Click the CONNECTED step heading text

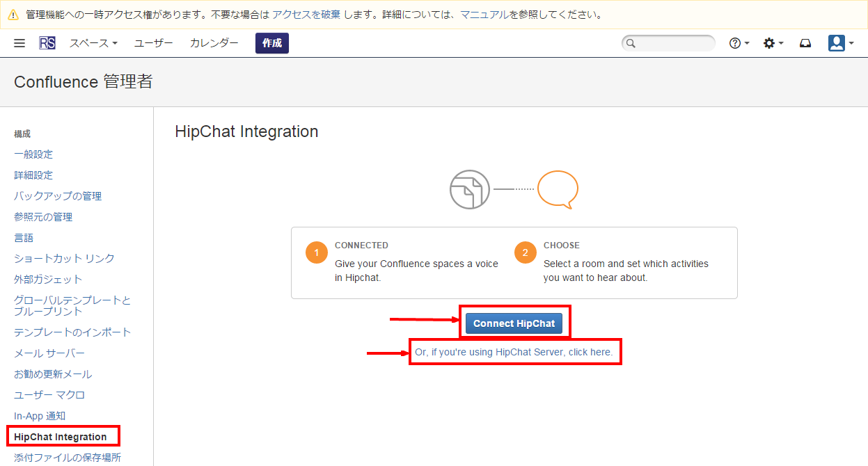pos(361,246)
